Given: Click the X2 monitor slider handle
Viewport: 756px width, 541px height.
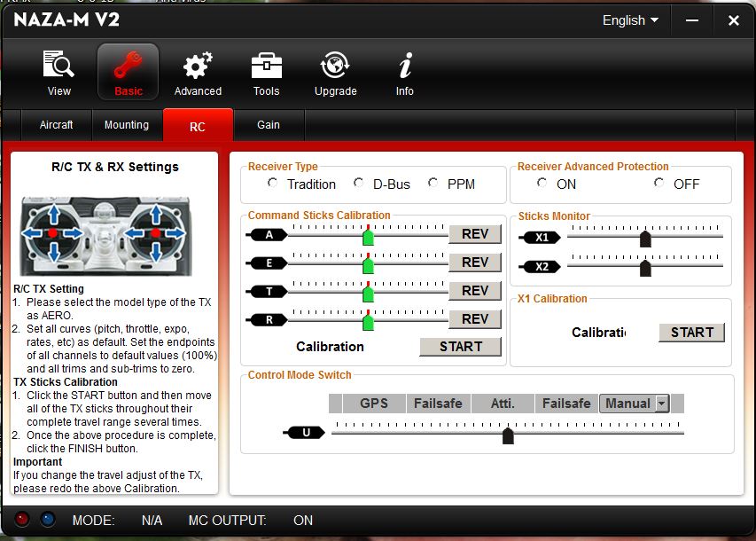Looking at the screenshot, I should click(645, 268).
